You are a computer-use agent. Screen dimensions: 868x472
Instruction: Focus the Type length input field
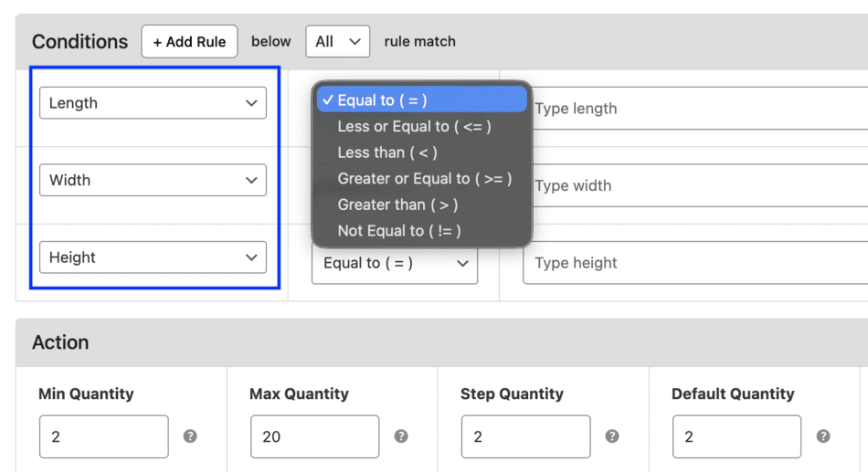[700, 109]
